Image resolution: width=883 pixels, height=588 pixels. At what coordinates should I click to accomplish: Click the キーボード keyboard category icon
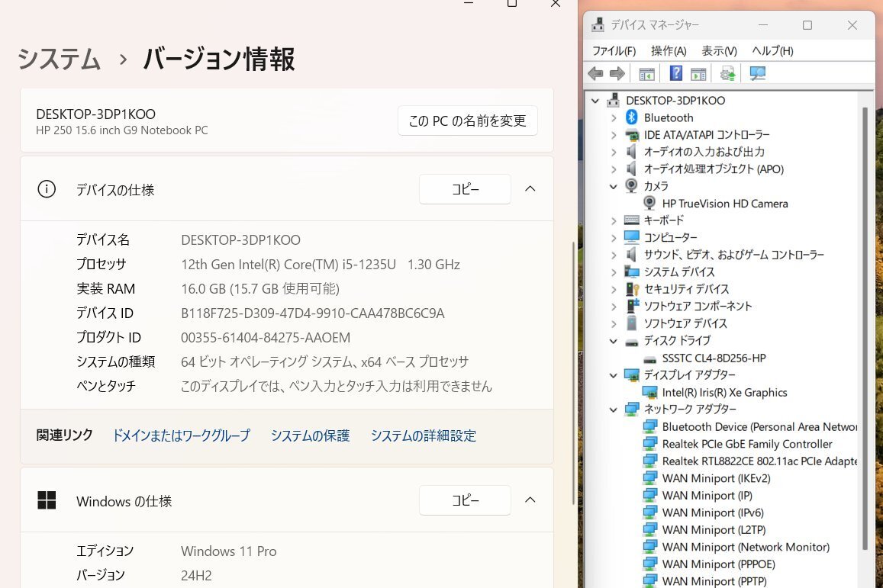(632, 220)
